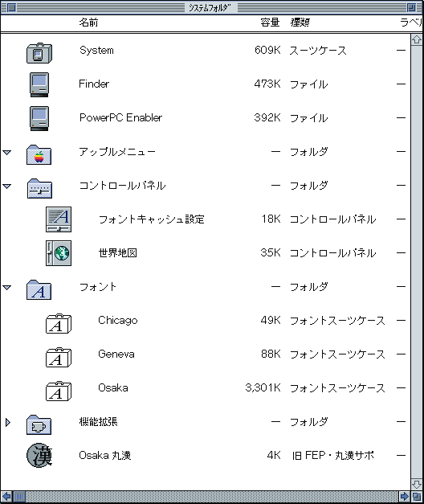The width and height of the screenshot is (424, 504).
Task: Select the 機能拡張 folder icon
Action: (39, 425)
